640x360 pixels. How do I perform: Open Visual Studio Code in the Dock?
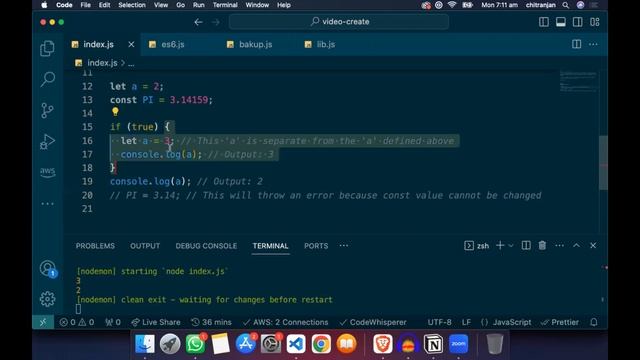[x=296, y=344]
